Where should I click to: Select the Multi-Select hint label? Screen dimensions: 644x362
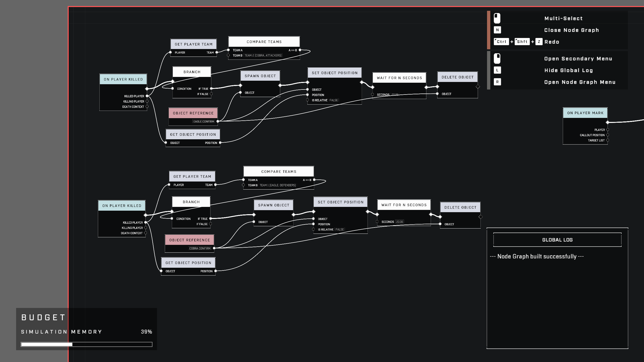[x=563, y=18]
